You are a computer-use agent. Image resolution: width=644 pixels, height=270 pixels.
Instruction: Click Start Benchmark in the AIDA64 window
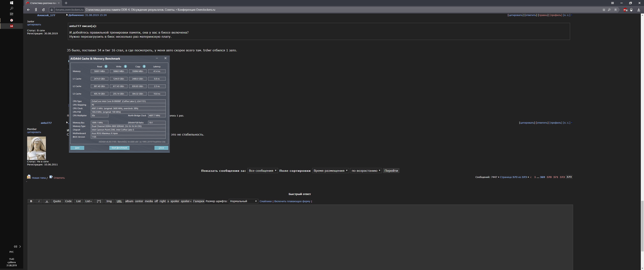pyautogui.click(x=119, y=148)
